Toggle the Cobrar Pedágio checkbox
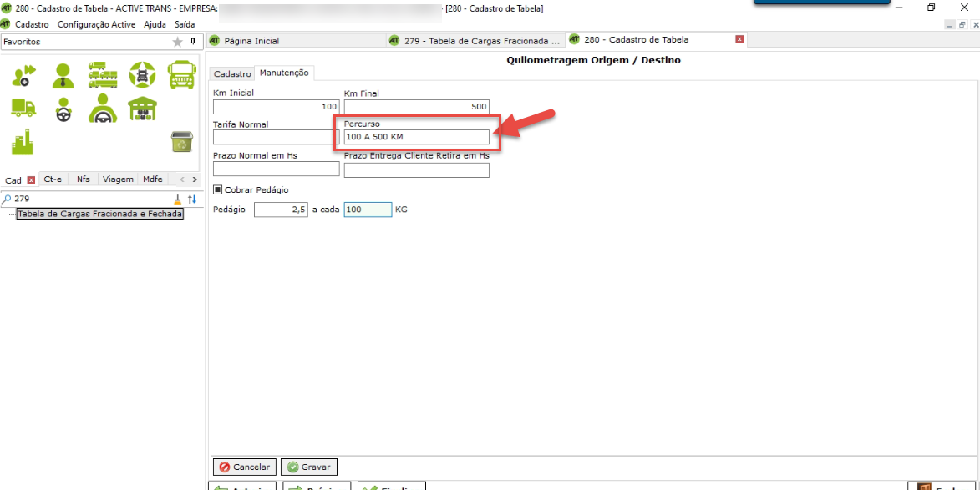The height and width of the screenshot is (490, 980). (x=218, y=189)
